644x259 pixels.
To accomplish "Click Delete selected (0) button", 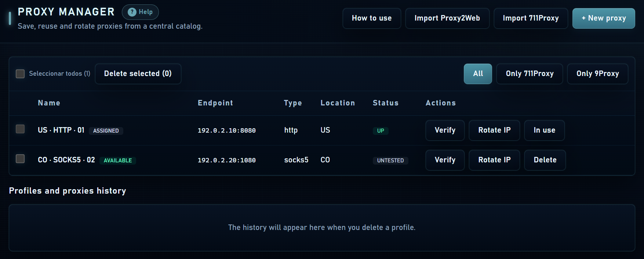I will [138, 74].
